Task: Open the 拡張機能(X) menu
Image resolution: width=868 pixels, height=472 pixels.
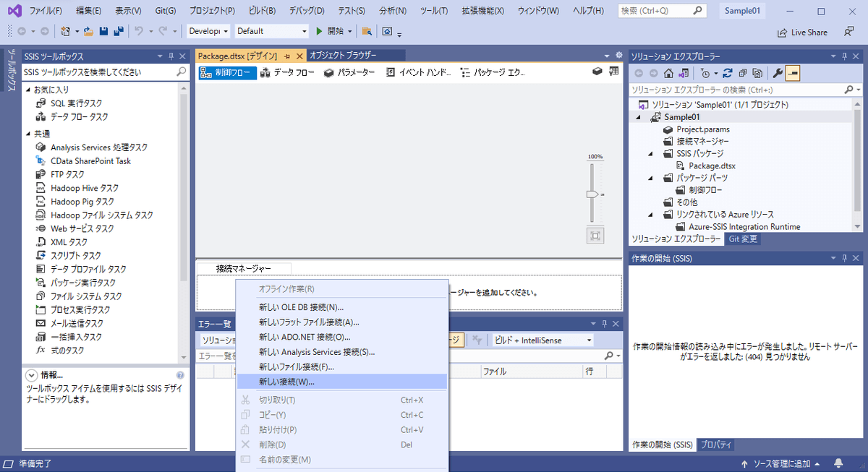Action: (x=483, y=11)
